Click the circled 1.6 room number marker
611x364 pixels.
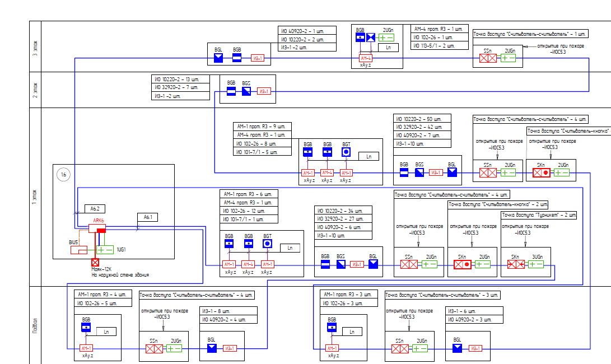[x=63, y=175]
